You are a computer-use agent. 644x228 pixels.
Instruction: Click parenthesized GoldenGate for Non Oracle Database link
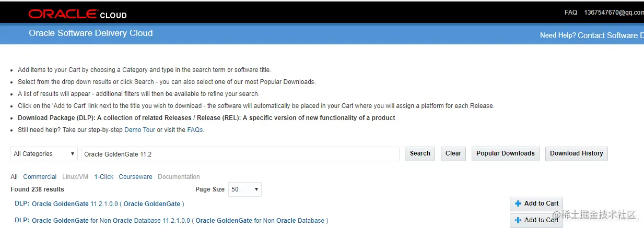(260, 221)
